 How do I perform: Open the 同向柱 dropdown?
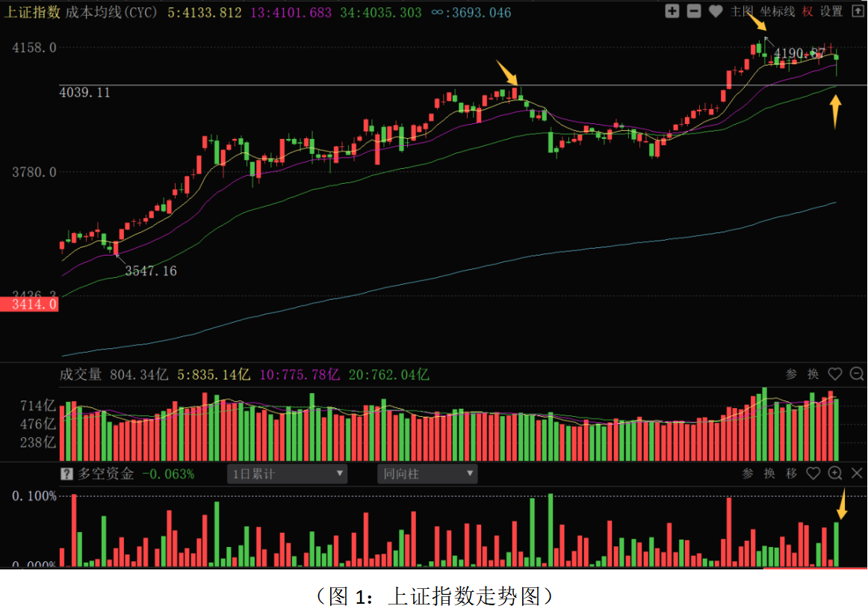[x=428, y=474]
